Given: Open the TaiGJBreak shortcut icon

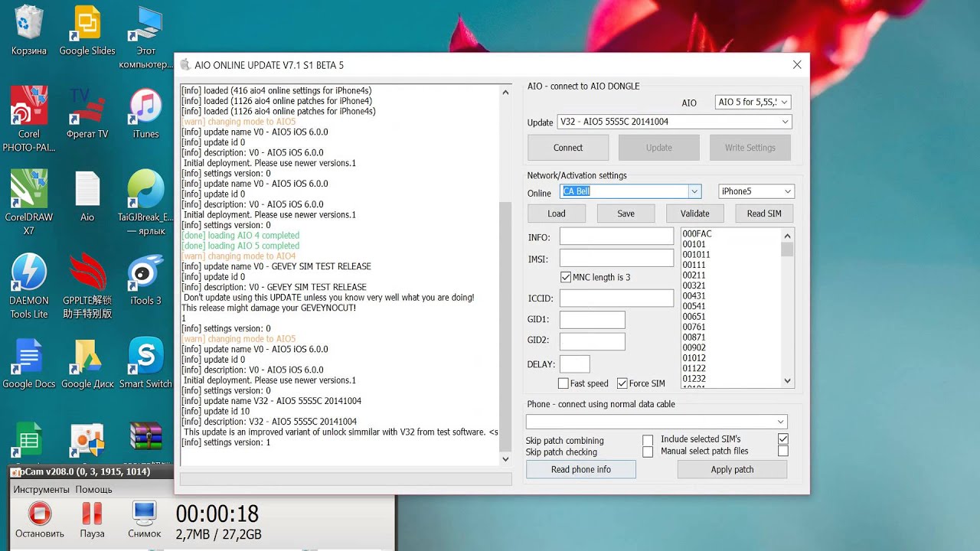Looking at the screenshot, I should [x=145, y=202].
